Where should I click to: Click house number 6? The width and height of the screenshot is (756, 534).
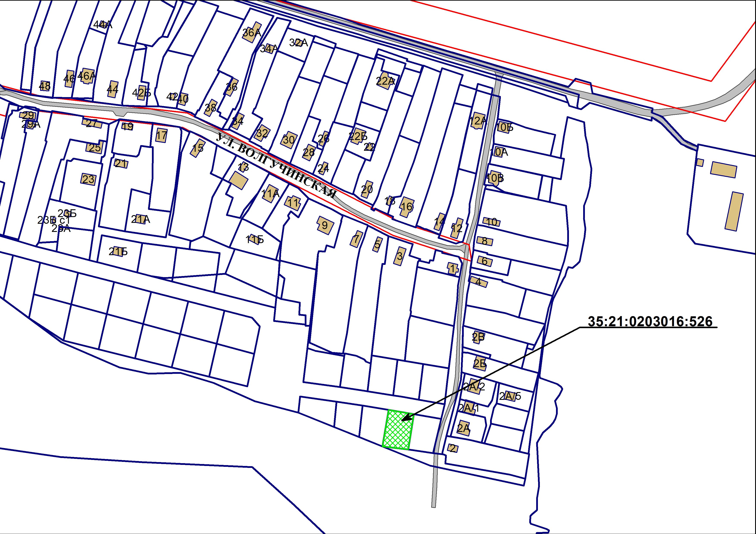coord(485,261)
